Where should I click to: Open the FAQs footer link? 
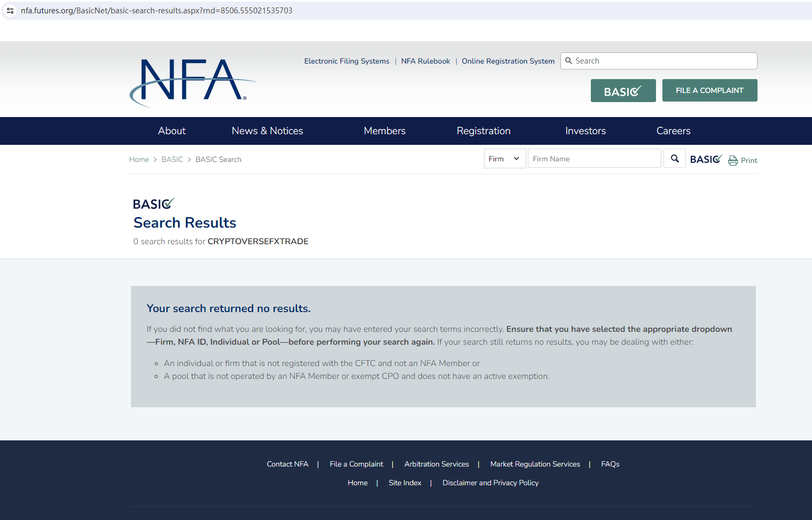[x=610, y=464]
